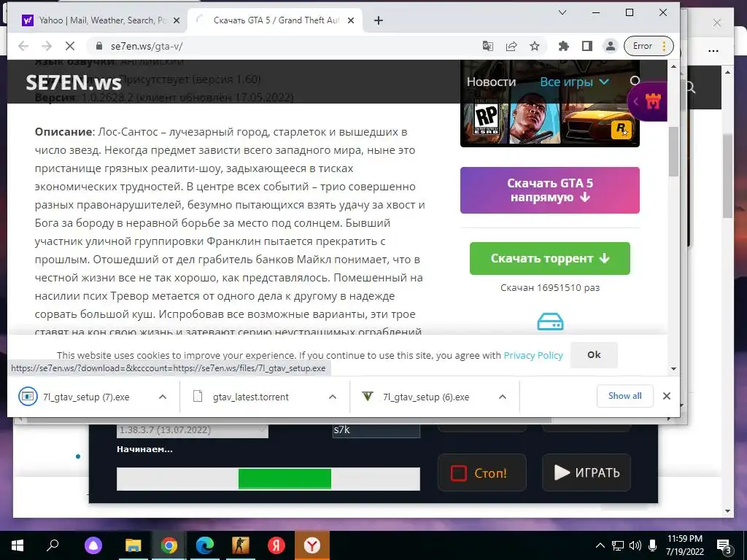The width and height of the screenshot is (747, 560).
Task: Open the Alice assistant taskbar icon
Action: click(93, 545)
